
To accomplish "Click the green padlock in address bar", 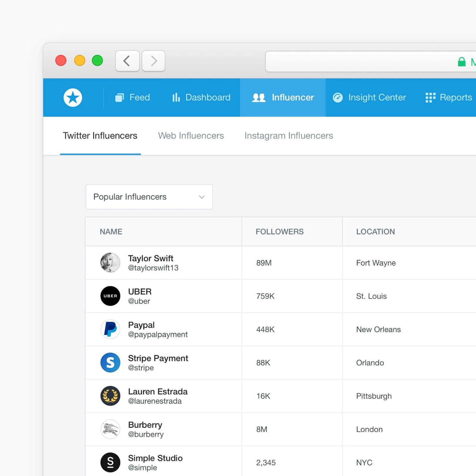I will pyautogui.click(x=461, y=62).
